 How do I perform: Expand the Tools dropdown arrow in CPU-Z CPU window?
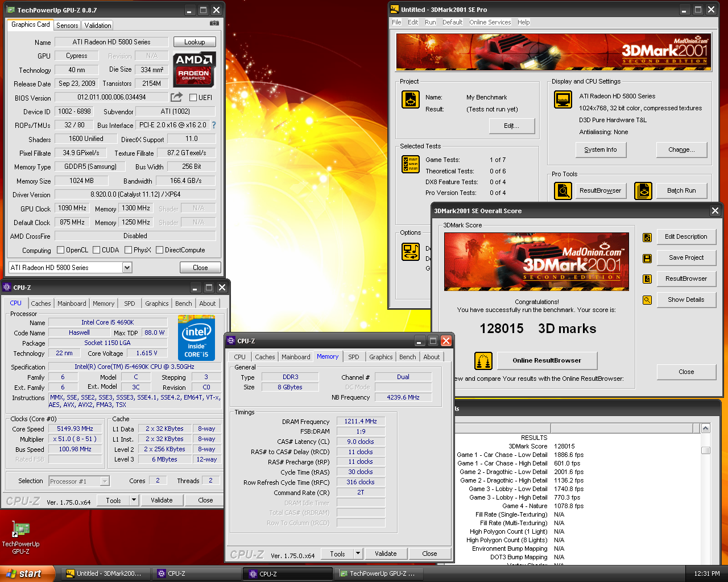click(x=134, y=500)
